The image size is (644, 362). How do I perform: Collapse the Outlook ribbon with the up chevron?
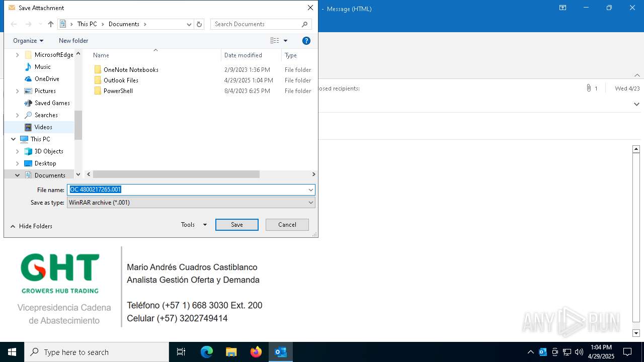coord(637,75)
